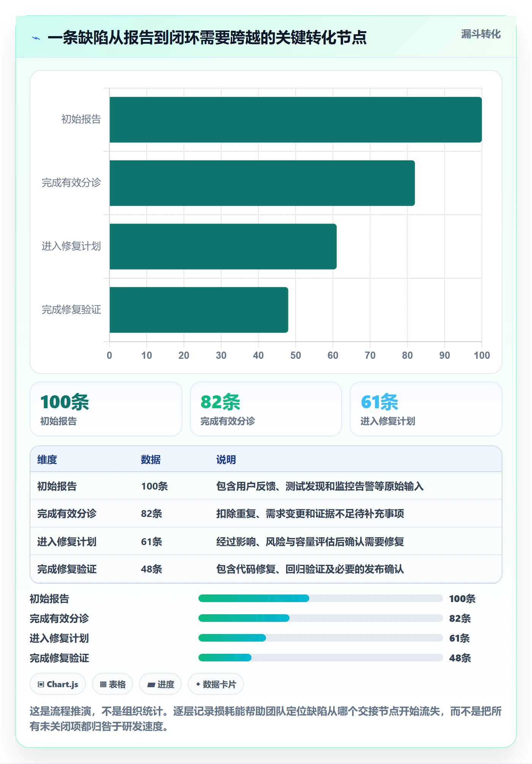Click the main title 一条缺陷从报告到闭环需要跨越的关键转化节点

click(207, 38)
